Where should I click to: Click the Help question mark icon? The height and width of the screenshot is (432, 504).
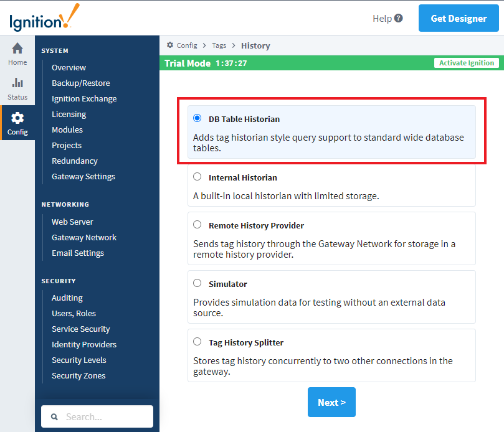pyautogui.click(x=398, y=18)
